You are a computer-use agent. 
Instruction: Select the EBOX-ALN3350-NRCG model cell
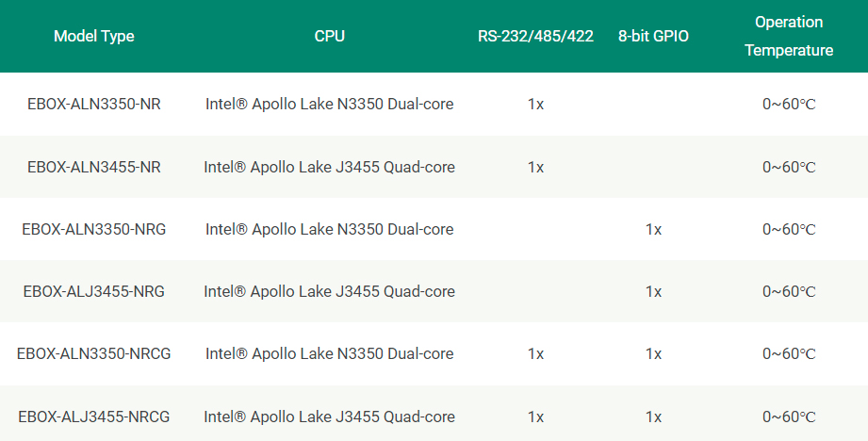pos(94,353)
